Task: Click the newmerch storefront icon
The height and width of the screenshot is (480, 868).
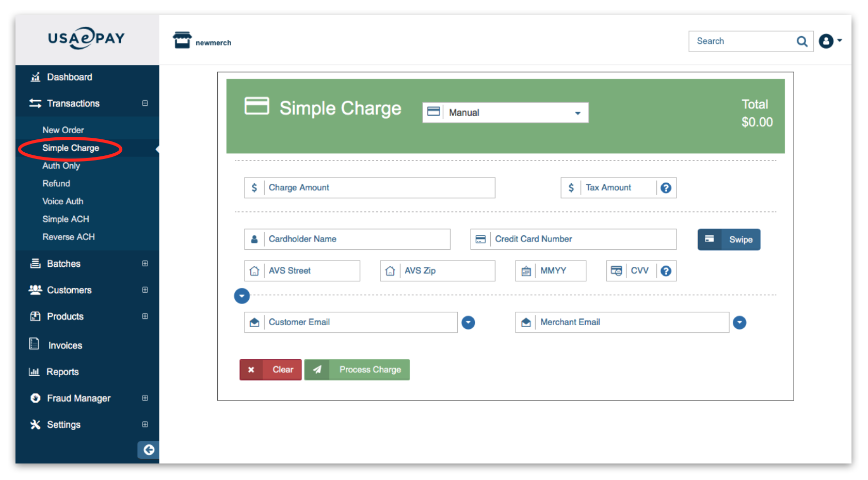Action: click(182, 40)
